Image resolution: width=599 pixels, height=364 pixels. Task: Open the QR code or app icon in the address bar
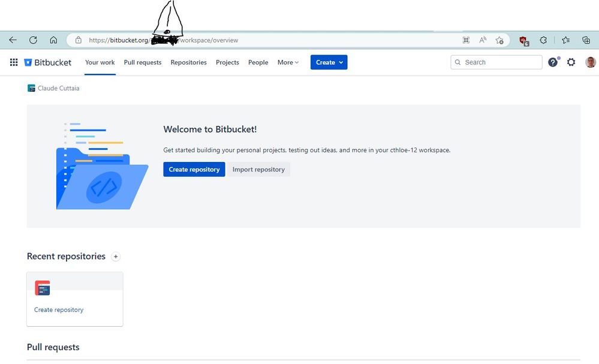(x=466, y=40)
